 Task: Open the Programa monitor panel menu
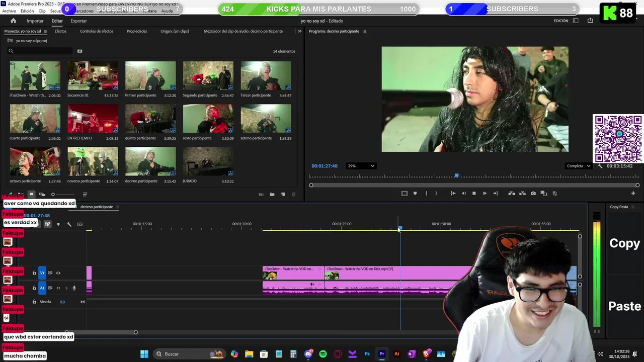tap(365, 31)
